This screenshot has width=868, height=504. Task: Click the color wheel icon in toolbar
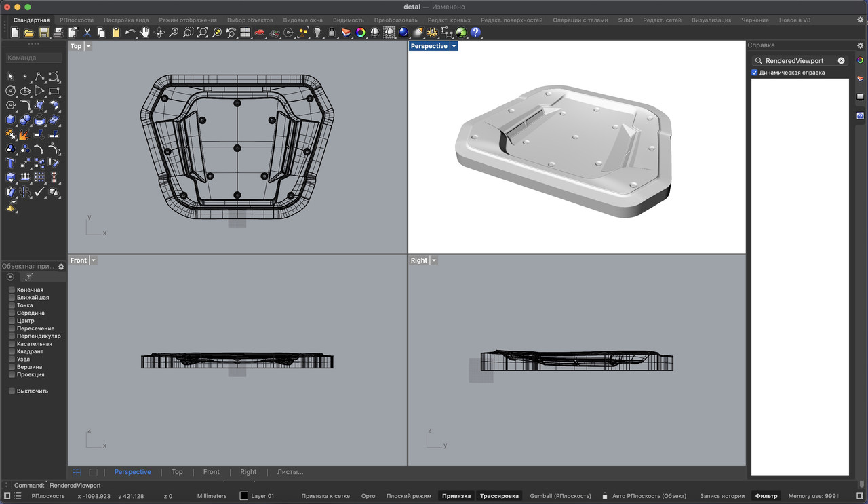click(x=361, y=33)
